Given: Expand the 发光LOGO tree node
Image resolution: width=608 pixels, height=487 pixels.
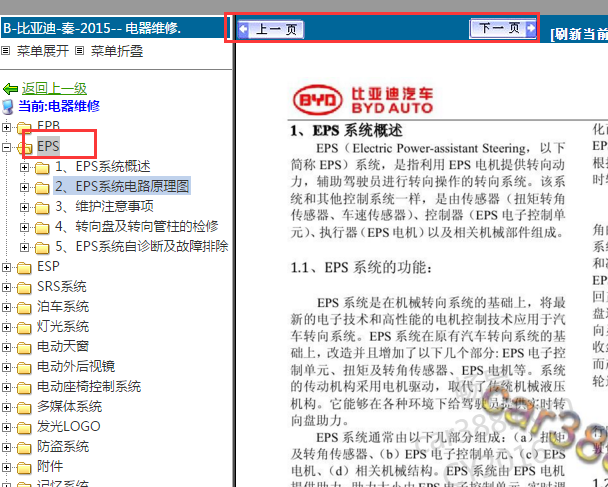Looking at the screenshot, I should (6, 427).
